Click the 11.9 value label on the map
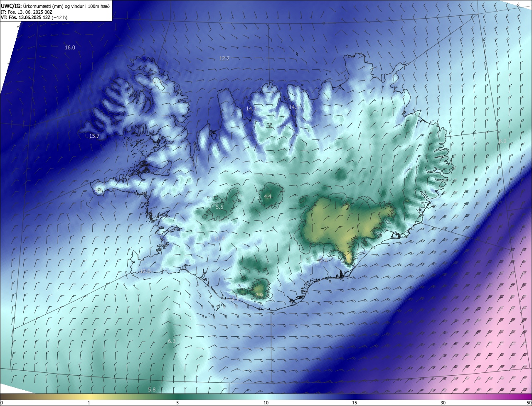Viewport: 532px width, 406px height. click(219, 238)
